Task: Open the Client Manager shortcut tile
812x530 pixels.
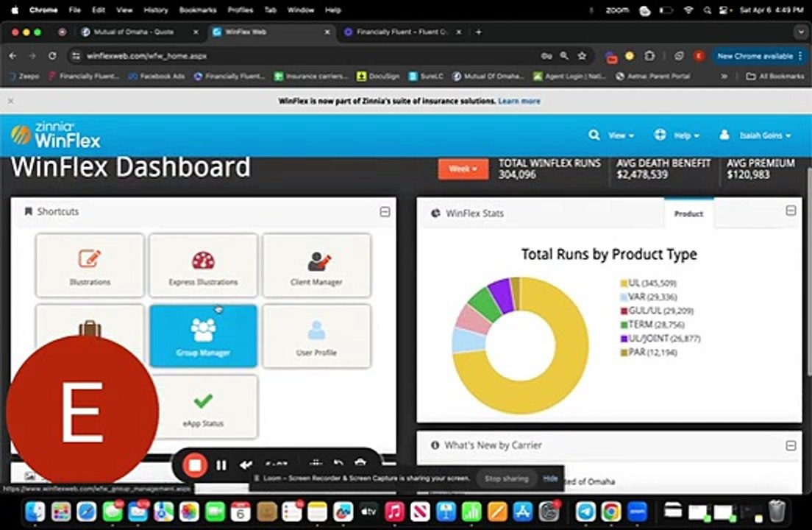Action: pos(316,265)
